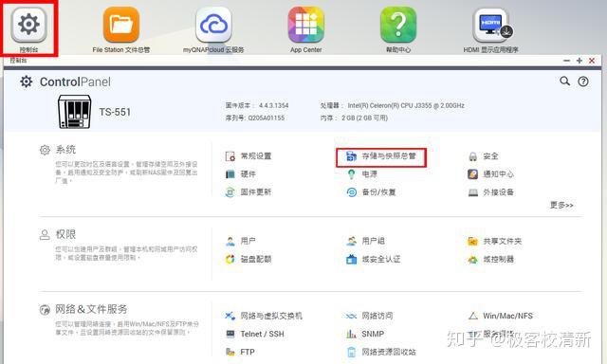
Task: Open the 备份/恢复 link
Action: coord(378,192)
